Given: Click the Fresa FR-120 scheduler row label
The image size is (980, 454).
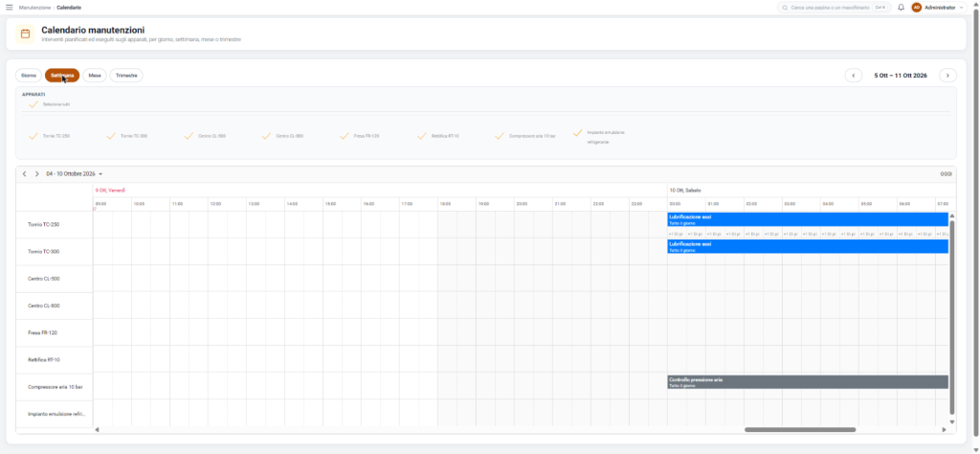Looking at the screenshot, I should 43,332.
